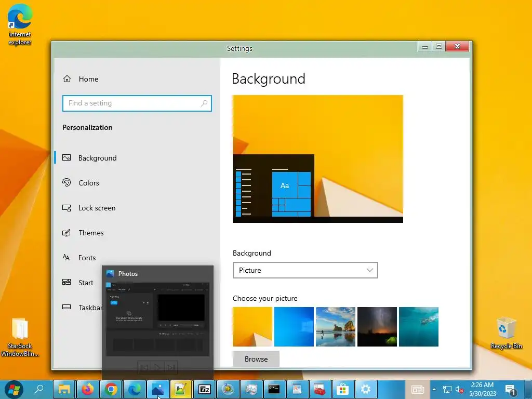Open the clock showing 2:26 AM
Viewport: 532px width, 399px height.
click(483, 389)
